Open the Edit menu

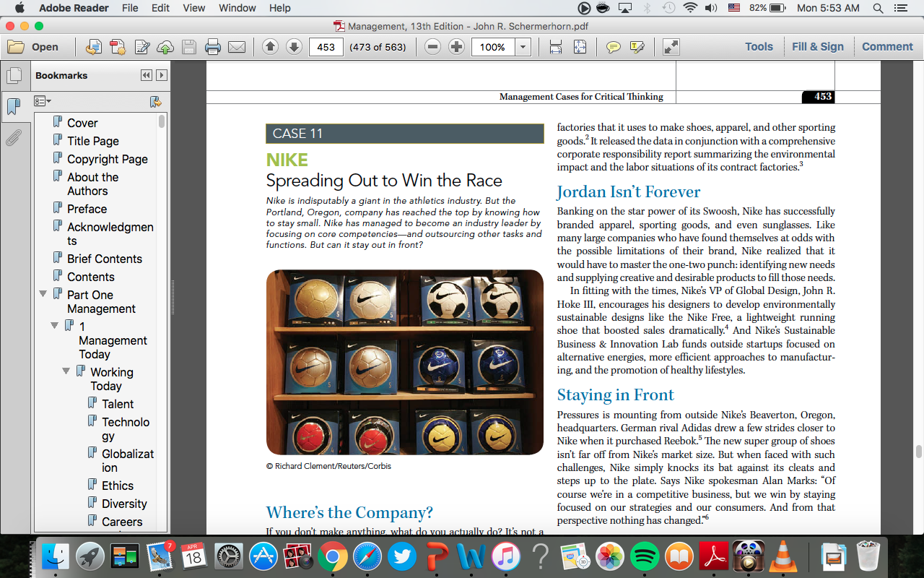tap(161, 8)
